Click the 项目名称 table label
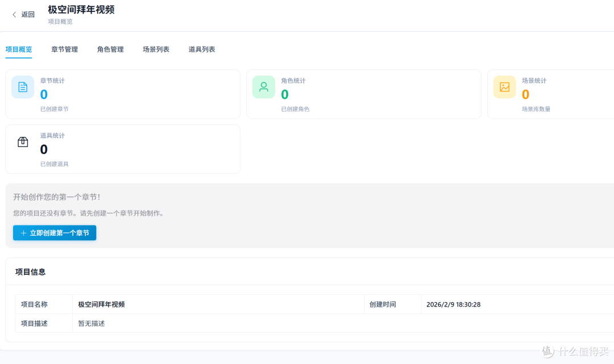The image size is (614, 364). tap(34, 304)
